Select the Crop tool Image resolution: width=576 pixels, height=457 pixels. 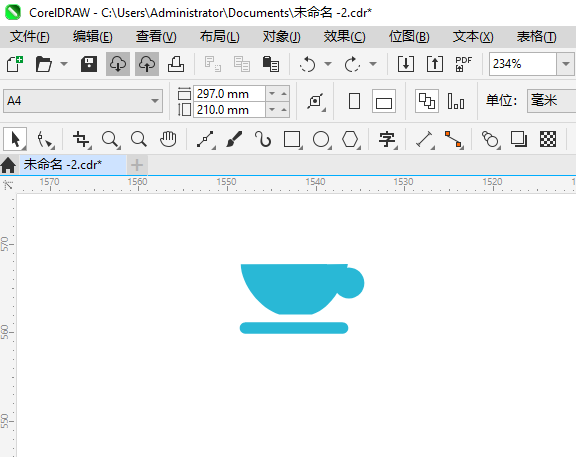tap(81, 140)
